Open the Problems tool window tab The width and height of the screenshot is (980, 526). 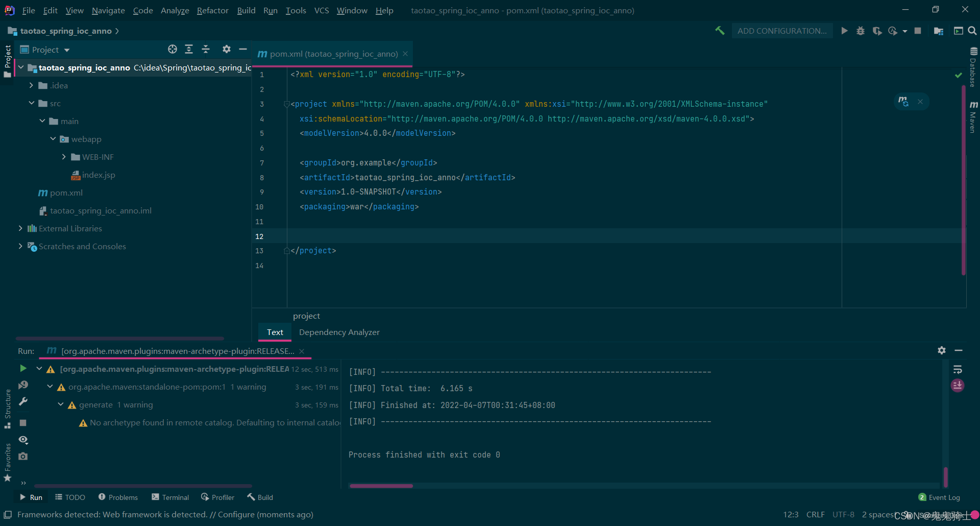[x=118, y=497]
